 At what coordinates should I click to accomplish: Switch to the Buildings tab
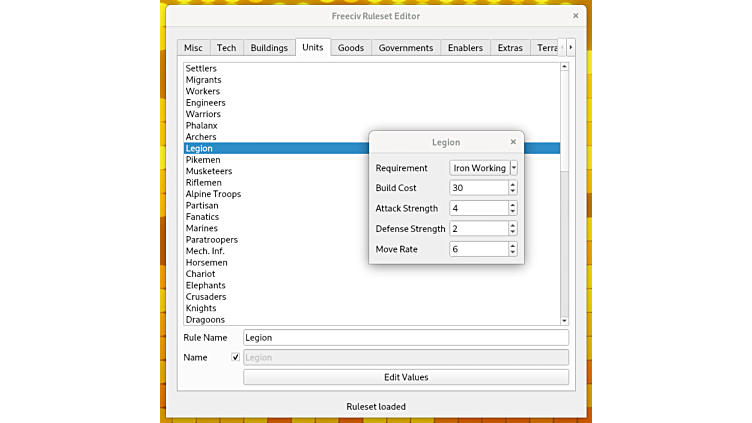[x=269, y=48]
